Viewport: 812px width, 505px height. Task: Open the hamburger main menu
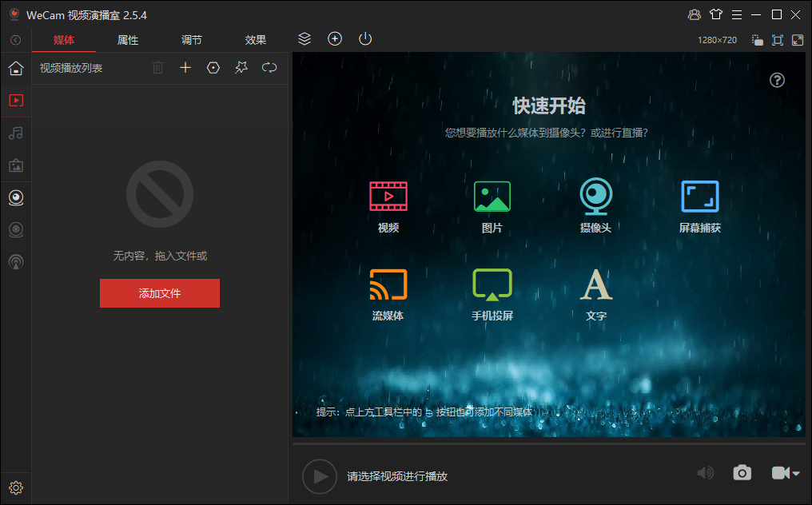point(737,15)
